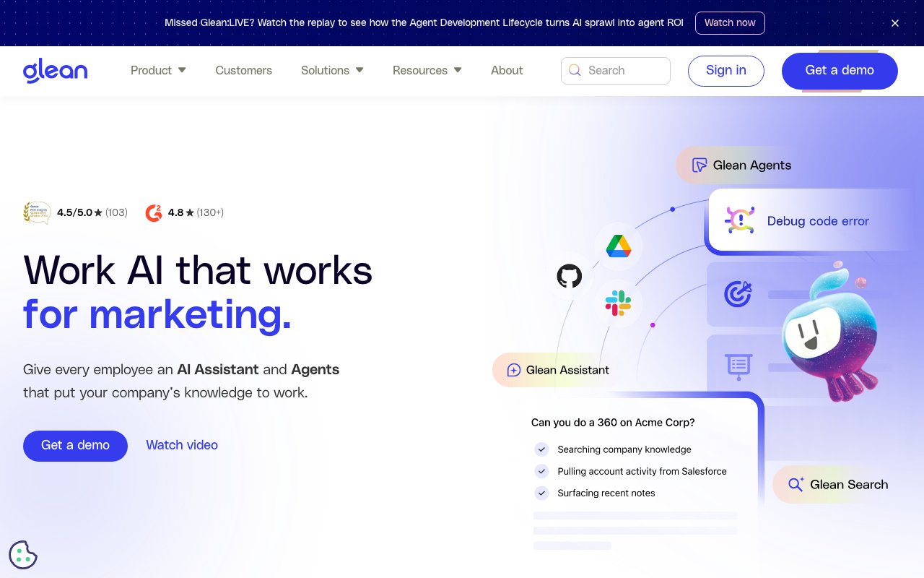Click the Glean Agents cursor icon
924x578 pixels.
[x=699, y=165]
